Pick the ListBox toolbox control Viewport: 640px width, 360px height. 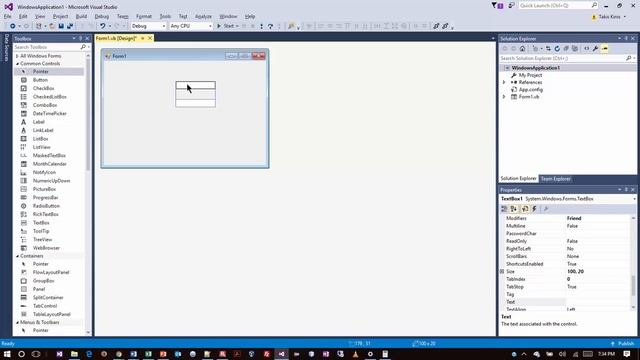[x=40, y=139]
